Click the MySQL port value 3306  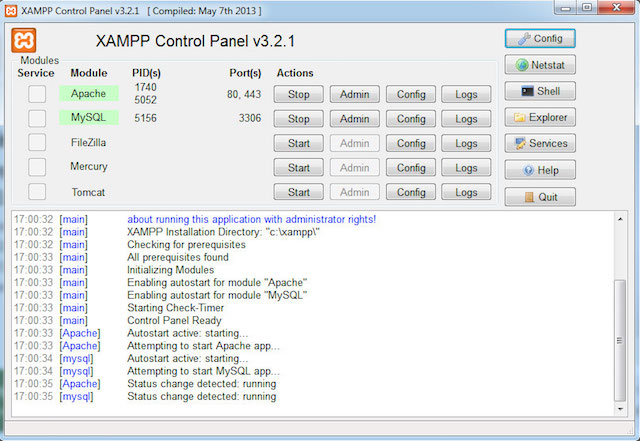coord(250,118)
